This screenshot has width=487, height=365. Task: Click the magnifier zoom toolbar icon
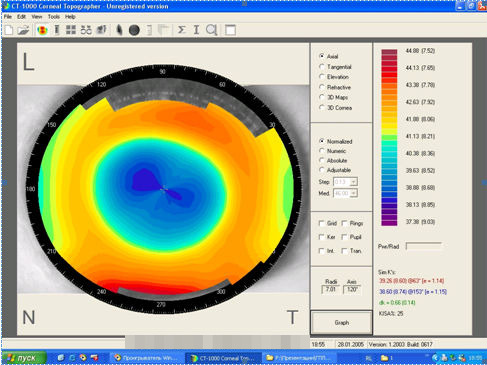point(211,30)
